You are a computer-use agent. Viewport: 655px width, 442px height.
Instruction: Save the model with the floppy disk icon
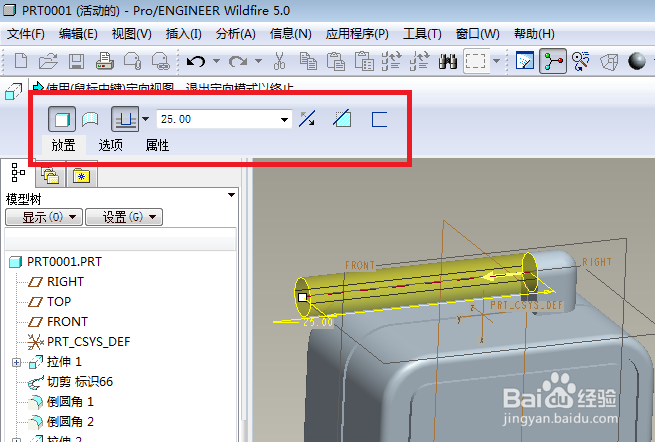click(76, 61)
